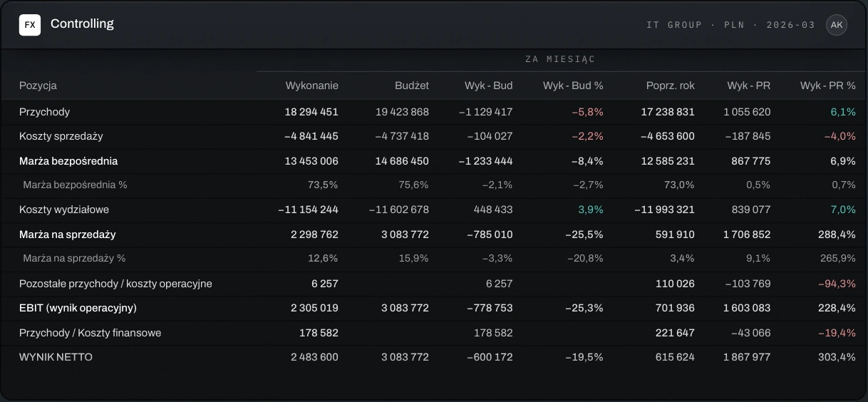Click the 6,1% Przychody growth cell
The width and height of the screenshot is (868, 402).
click(x=843, y=112)
